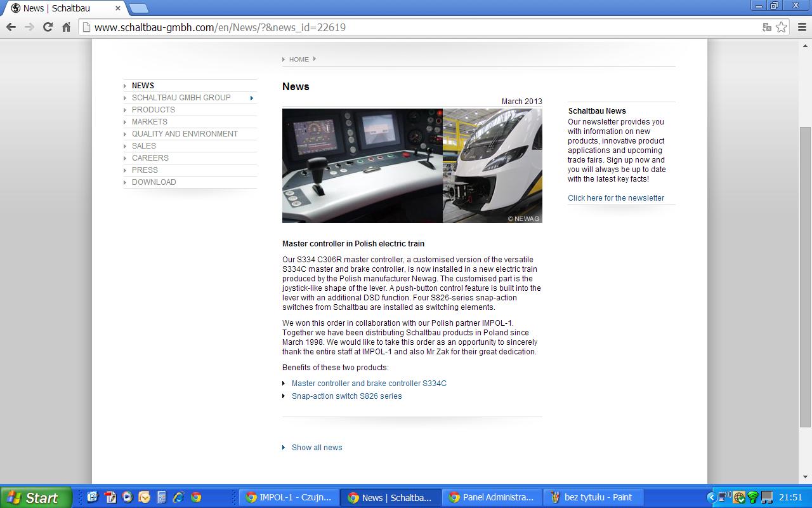Screen dimensions: 812x508
Task: Expand the arrow beside SCHALTBAU GMBH GROUP
Action: pyautogui.click(x=252, y=98)
